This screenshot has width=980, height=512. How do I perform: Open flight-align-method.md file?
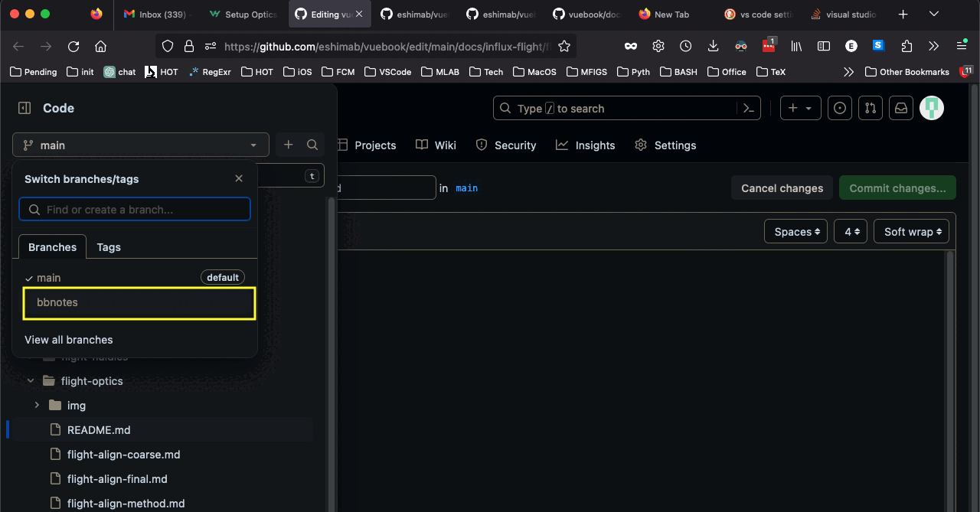point(126,504)
